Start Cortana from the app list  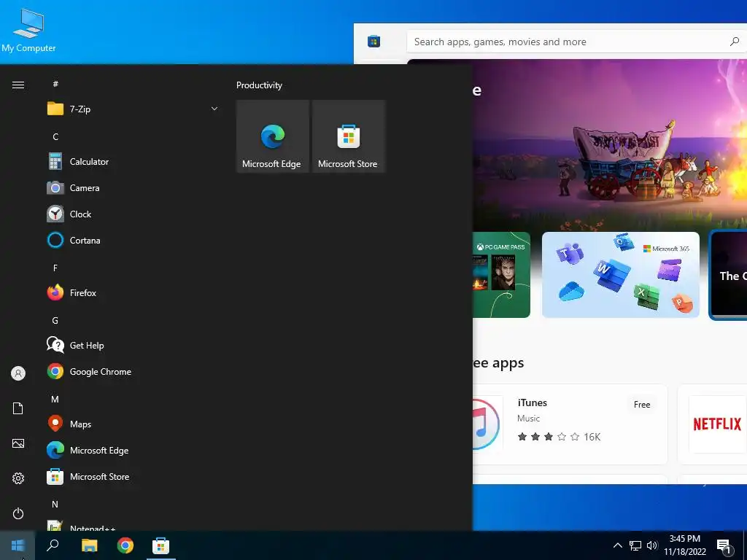133,241
